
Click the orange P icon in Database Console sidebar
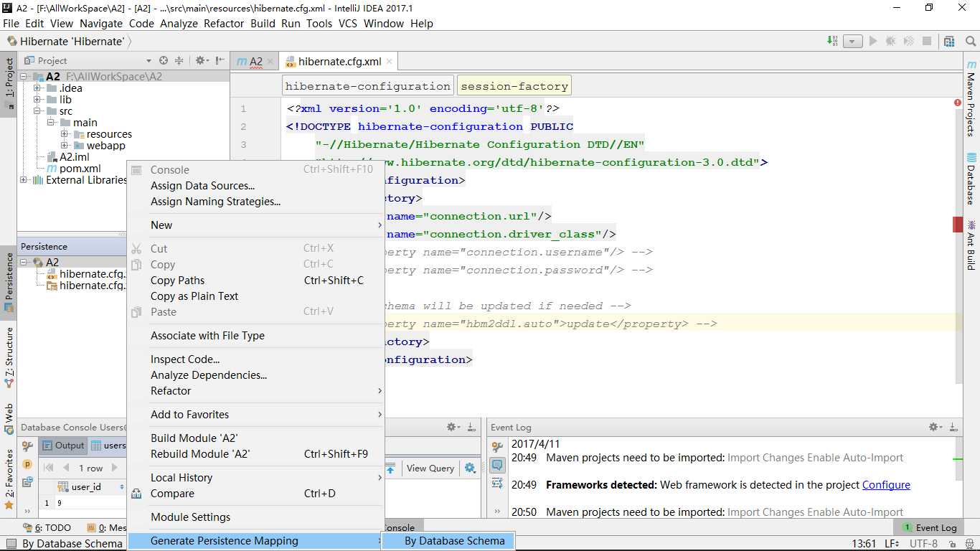27,465
